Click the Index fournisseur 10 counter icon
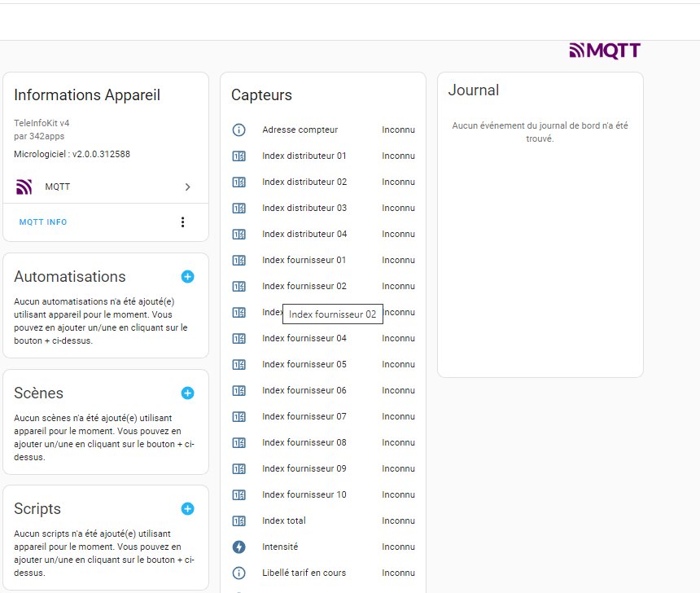Image resolution: width=700 pixels, height=593 pixels. click(239, 494)
